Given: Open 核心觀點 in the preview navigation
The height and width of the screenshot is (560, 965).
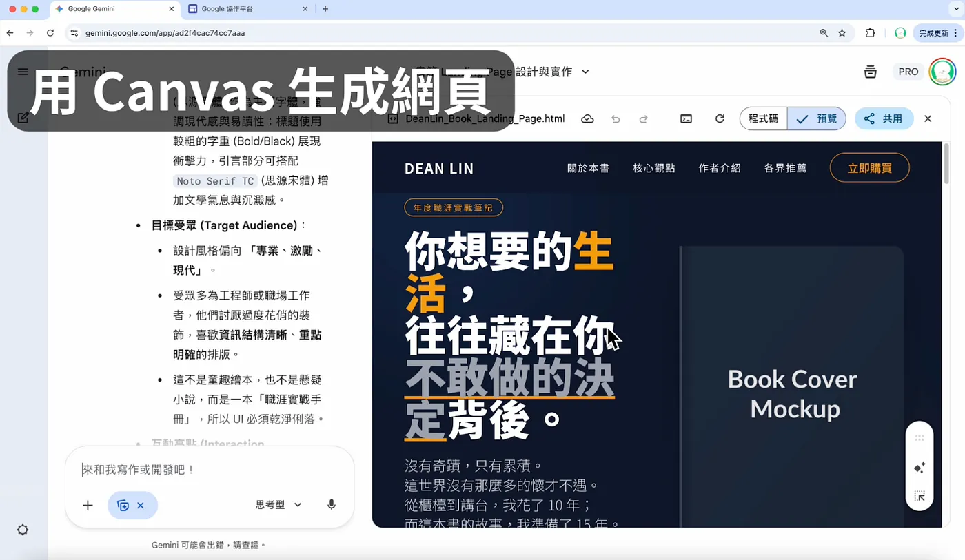Looking at the screenshot, I should [654, 168].
